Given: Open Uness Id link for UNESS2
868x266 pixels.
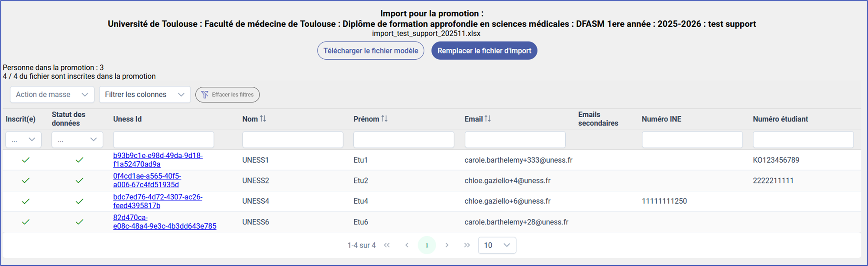Looking at the screenshot, I should coord(147,180).
